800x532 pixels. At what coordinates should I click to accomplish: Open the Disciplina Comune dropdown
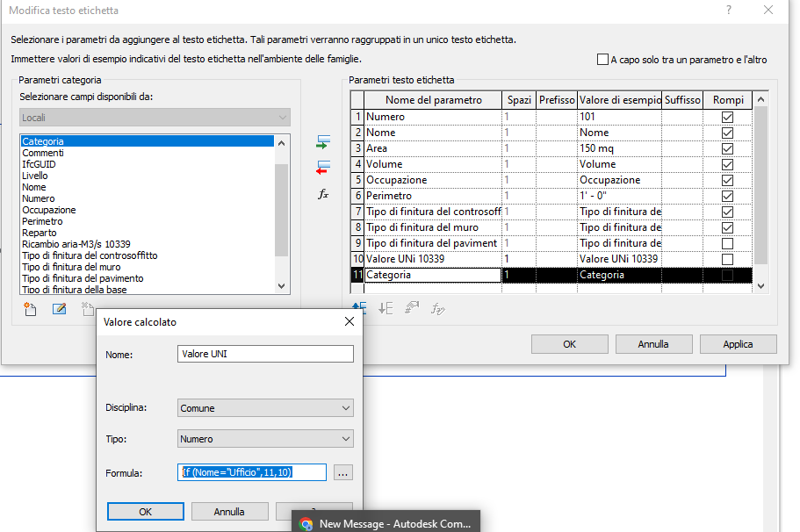(265, 408)
